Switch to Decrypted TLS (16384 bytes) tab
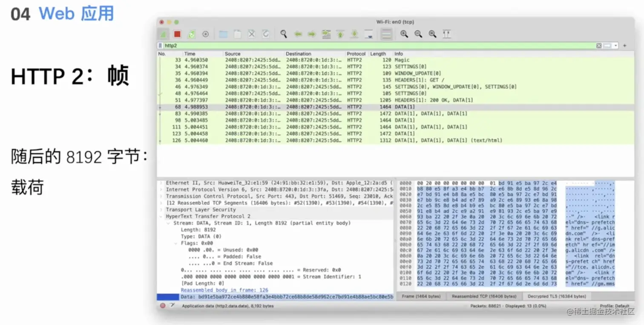 pyautogui.click(x=556, y=296)
